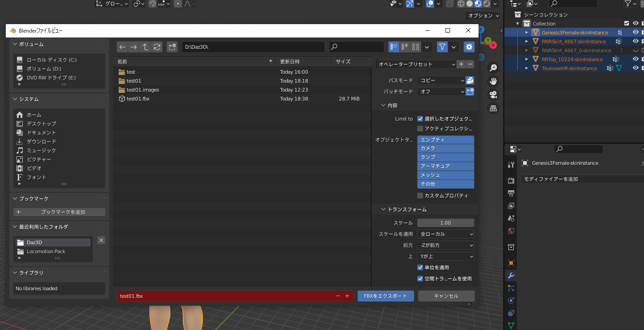Open Modifier properties wrench tab

coord(511,276)
